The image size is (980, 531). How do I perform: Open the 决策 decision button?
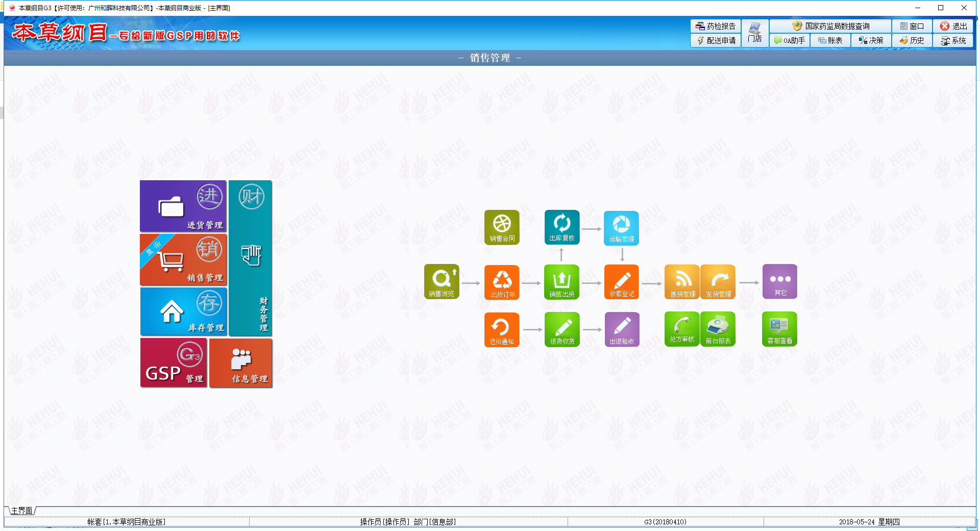[871, 40]
